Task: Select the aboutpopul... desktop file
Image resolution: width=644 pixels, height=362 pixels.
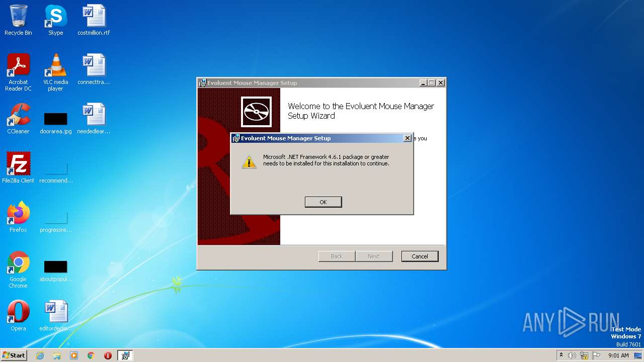Action: pyautogui.click(x=55, y=270)
